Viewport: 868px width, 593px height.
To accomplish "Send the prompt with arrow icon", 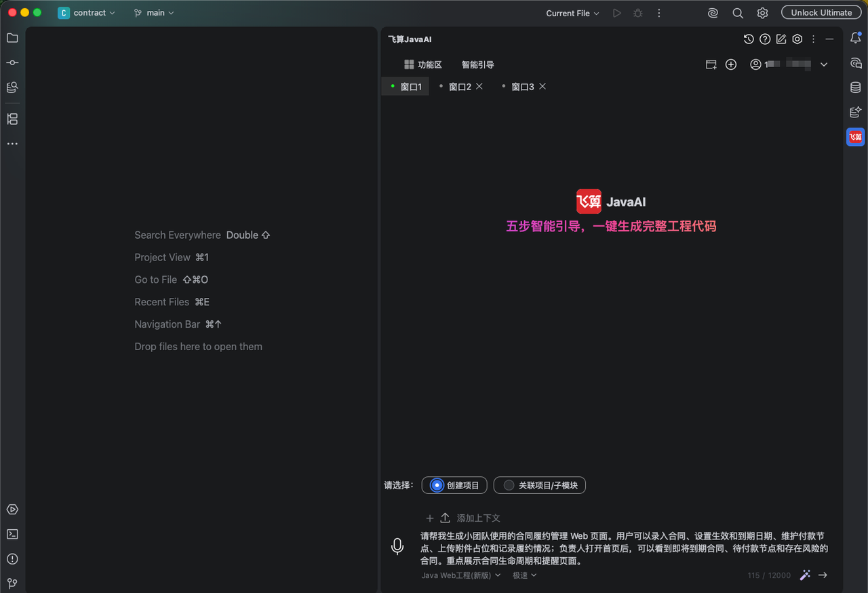I will [x=823, y=575].
